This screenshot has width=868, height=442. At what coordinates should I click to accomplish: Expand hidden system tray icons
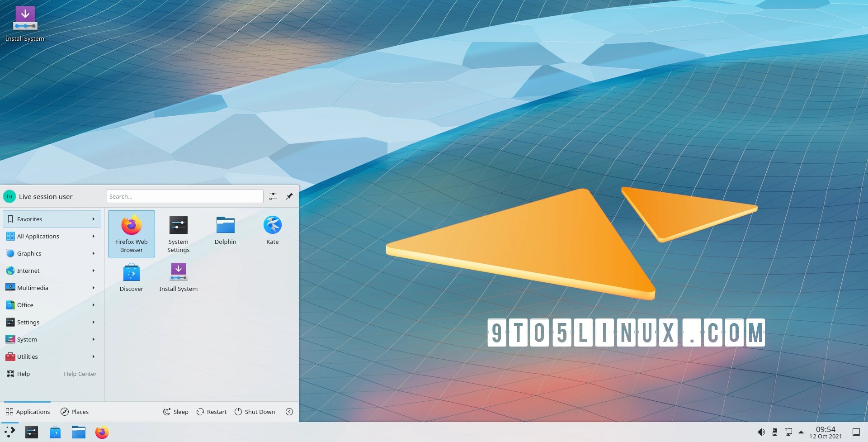pos(802,432)
